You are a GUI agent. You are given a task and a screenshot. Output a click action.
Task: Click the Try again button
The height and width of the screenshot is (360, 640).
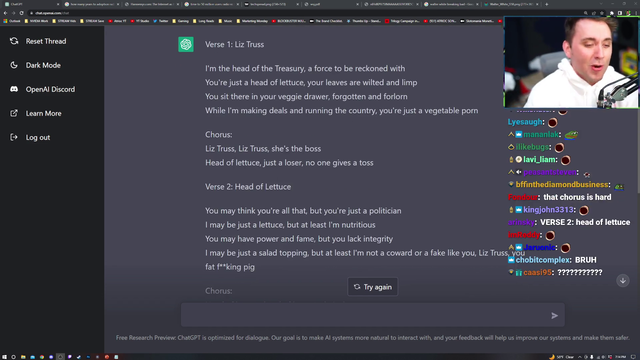[373, 287]
